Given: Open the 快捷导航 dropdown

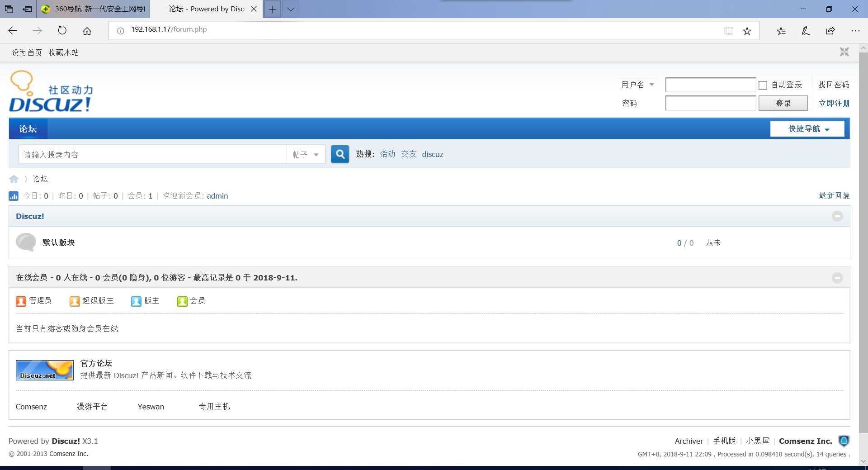Looking at the screenshot, I should [x=807, y=129].
